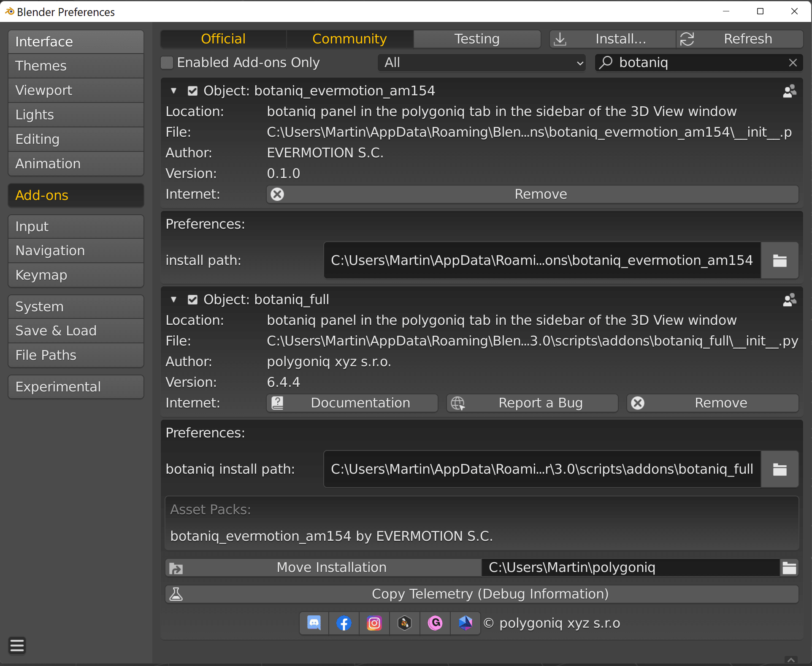Click the Report a Bug globe icon
Viewport: 812px width, 666px height.
click(x=457, y=403)
